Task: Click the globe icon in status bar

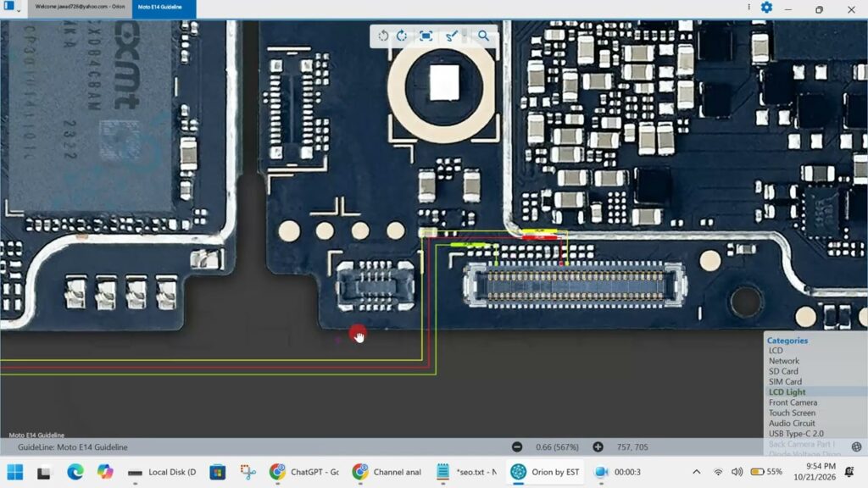Action: [856, 447]
